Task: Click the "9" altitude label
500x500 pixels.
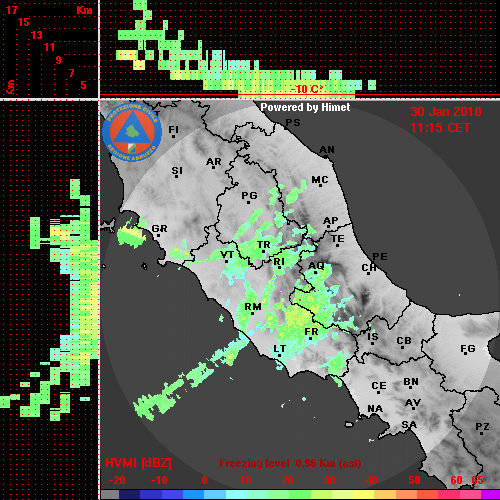Action: [58, 60]
